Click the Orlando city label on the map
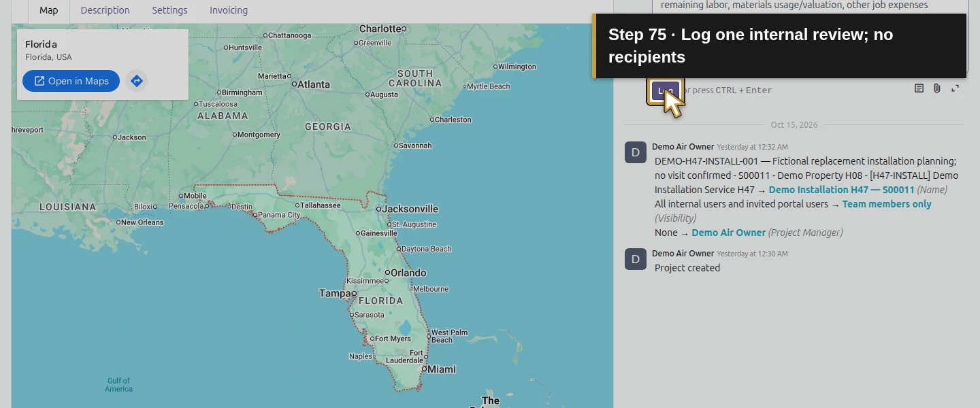 pos(408,273)
